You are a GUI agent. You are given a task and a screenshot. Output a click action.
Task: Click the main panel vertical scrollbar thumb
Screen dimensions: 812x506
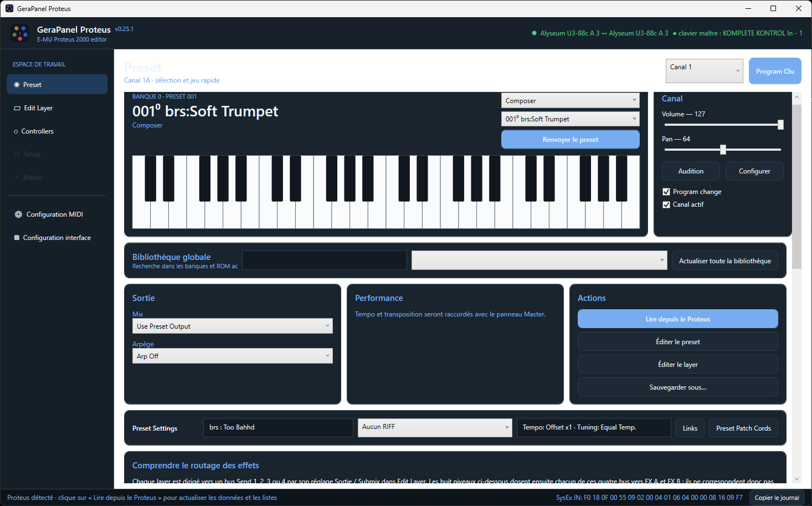click(797, 186)
